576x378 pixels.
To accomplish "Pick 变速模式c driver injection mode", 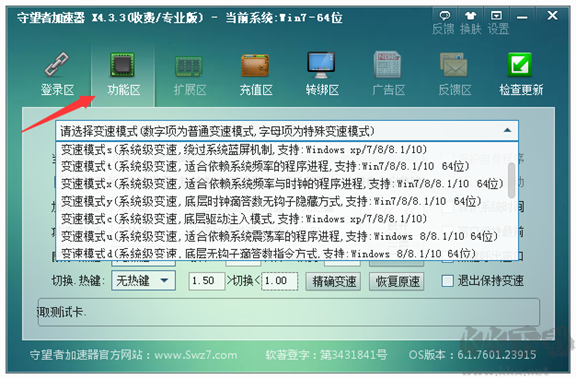I will 282,219.
